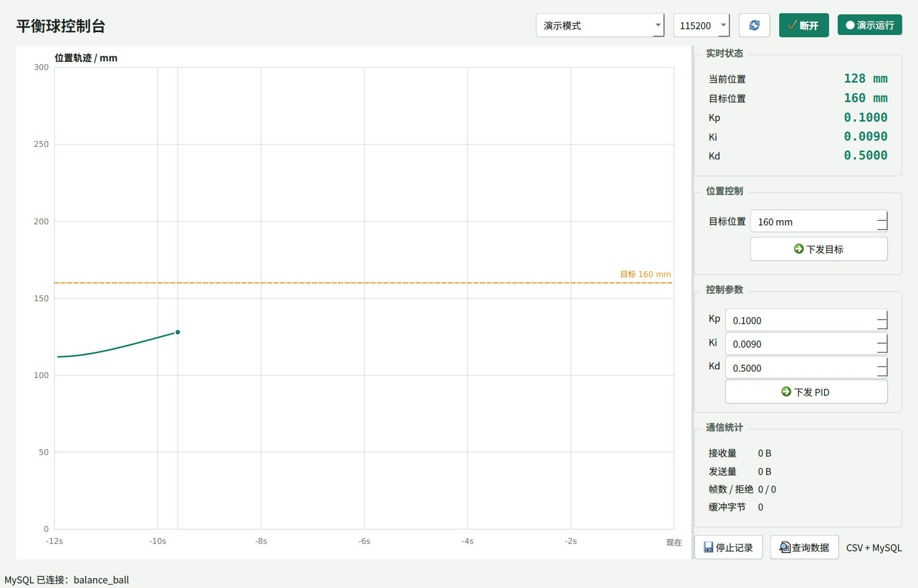Click the 控制参数 group title
The height and width of the screenshot is (588, 918).
pos(724,290)
